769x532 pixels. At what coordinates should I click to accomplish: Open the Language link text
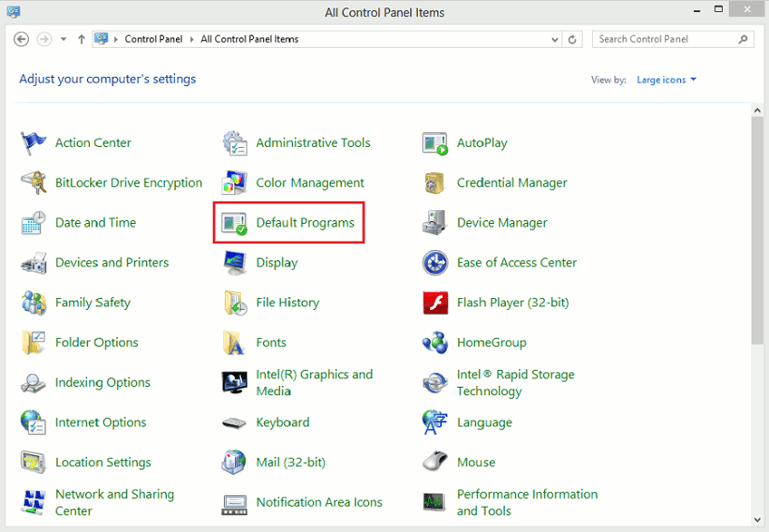click(x=484, y=422)
